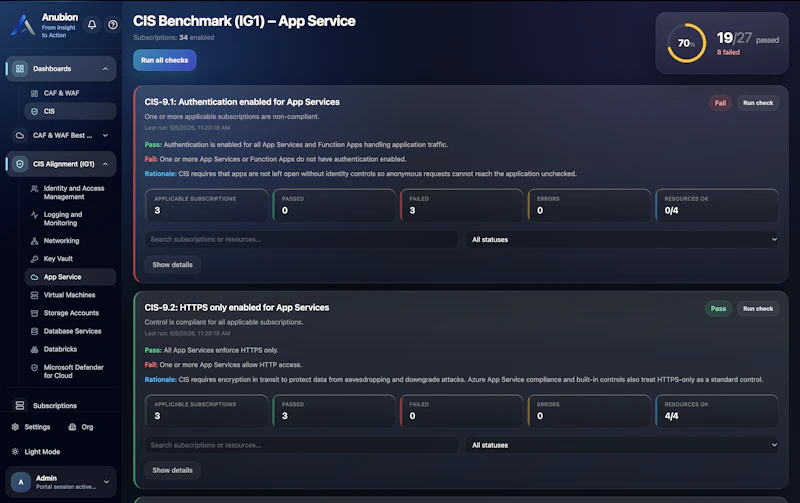The image size is (800, 503).
Task: Click the Key Vault key icon
Action: point(35,259)
